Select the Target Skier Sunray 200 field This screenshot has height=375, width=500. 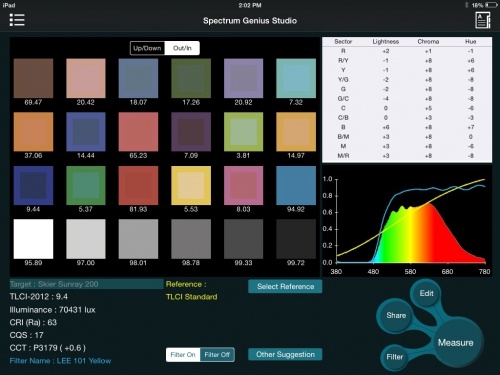point(87,284)
